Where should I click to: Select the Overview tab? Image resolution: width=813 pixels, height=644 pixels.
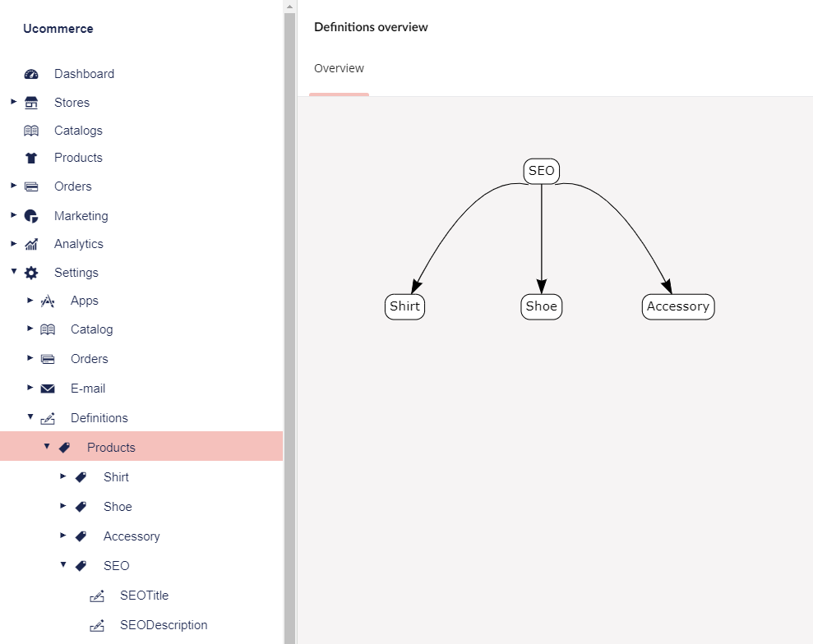(339, 68)
